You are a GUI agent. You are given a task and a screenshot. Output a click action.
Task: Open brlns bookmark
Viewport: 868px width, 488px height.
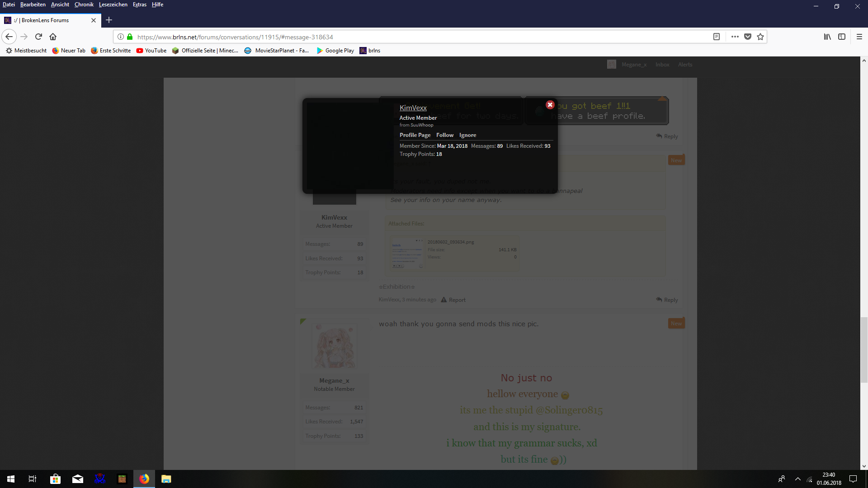(370, 51)
